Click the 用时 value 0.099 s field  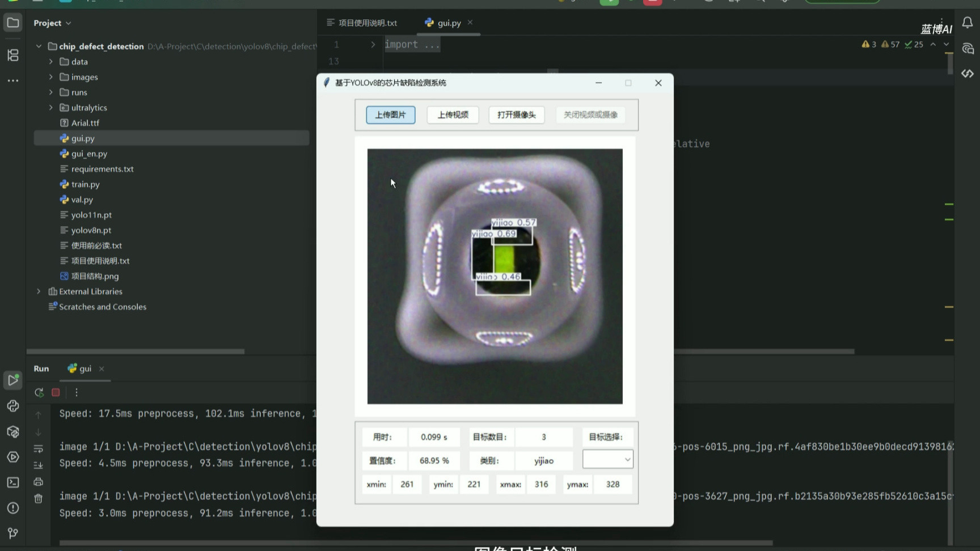(x=434, y=437)
